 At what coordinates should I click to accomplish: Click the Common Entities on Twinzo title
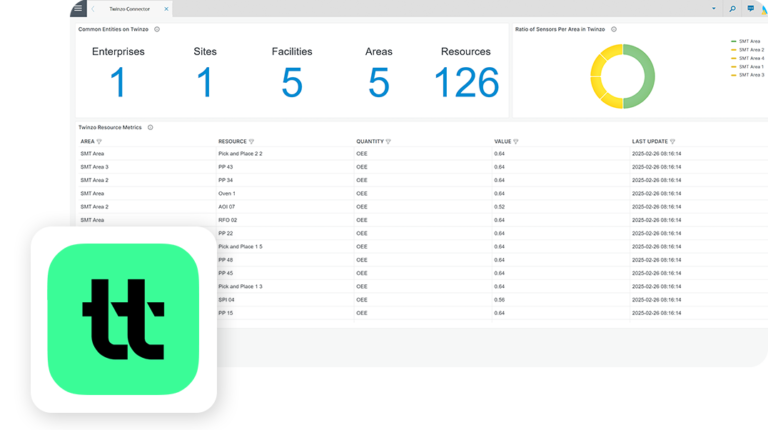coord(113,29)
